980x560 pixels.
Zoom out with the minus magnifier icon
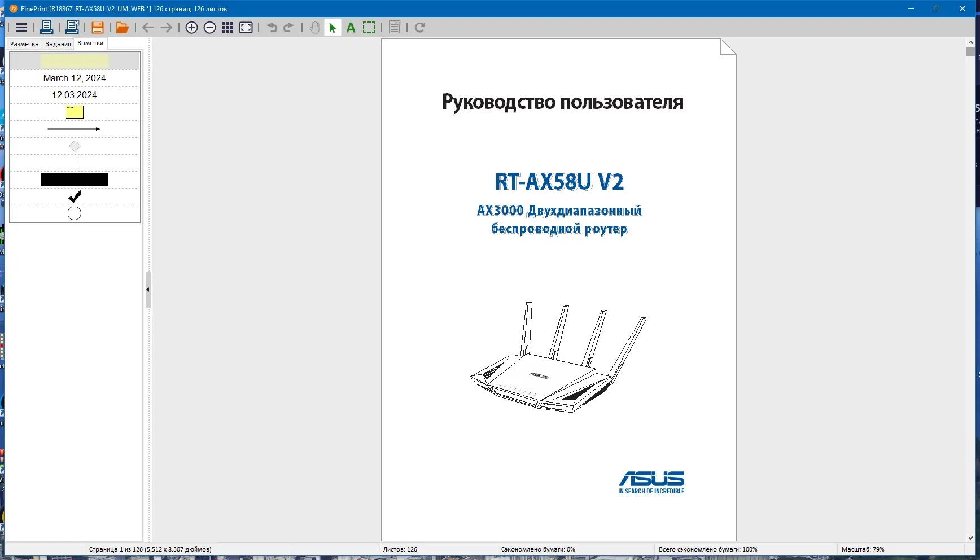[x=210, y=28]
